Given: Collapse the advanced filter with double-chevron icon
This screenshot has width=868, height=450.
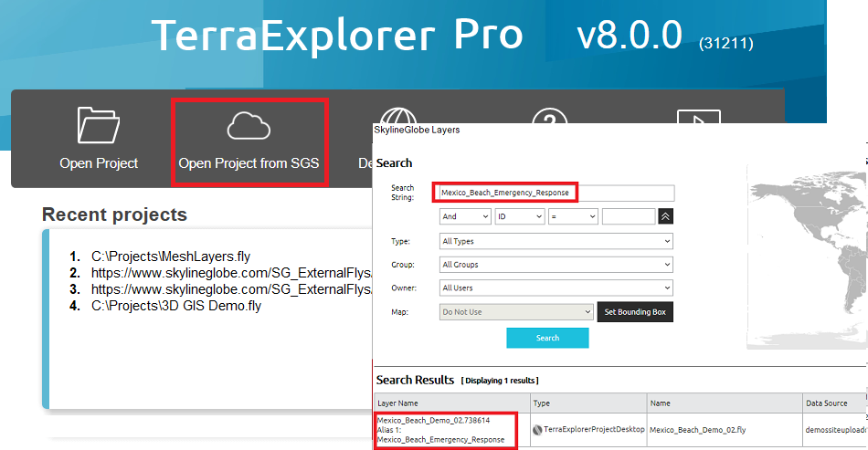Looking at the screenshot, I should 665,216.
